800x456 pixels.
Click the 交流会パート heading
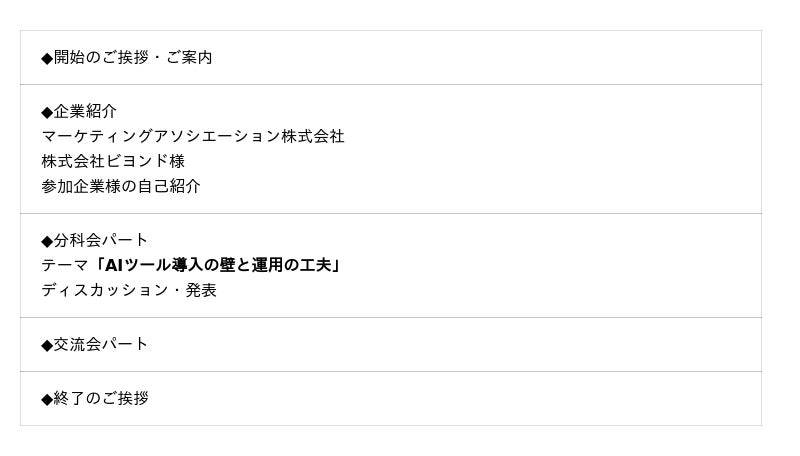(101, 344)
